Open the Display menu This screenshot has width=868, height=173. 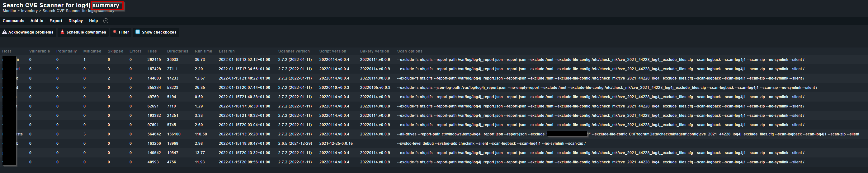[x=75, y=21]
